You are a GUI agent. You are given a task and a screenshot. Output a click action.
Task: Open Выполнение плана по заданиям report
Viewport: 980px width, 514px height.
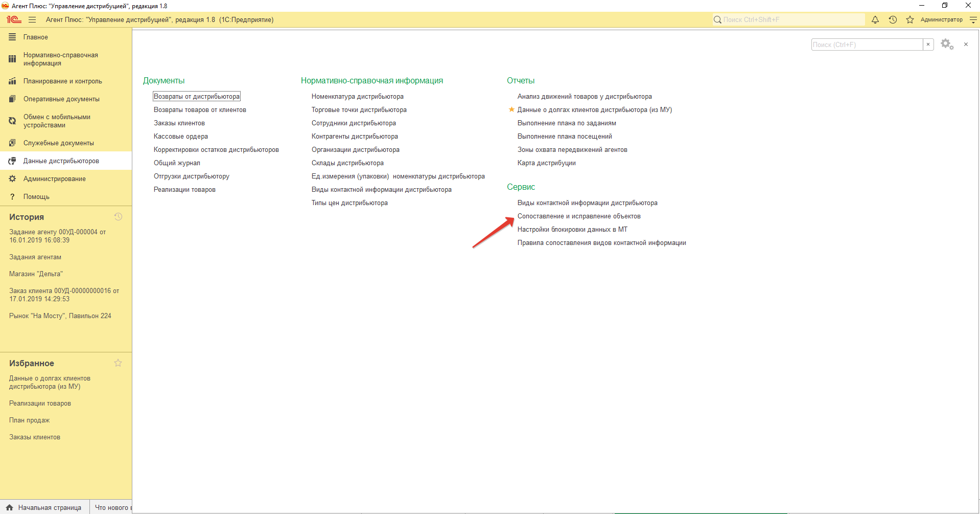tap(567, 123)
